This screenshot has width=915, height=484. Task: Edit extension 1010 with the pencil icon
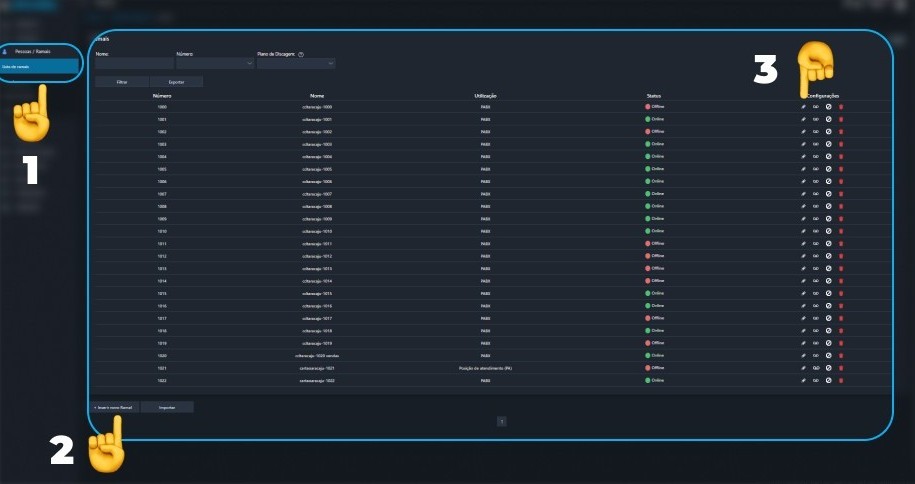pyautogui.click(x=803, y=231)
